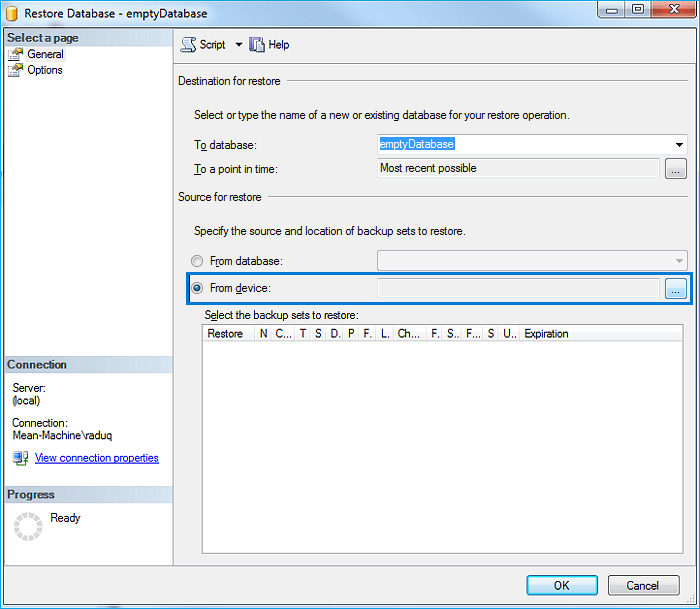Expand the From database combo box
700x609 pixels.
(x=532, y=261)
